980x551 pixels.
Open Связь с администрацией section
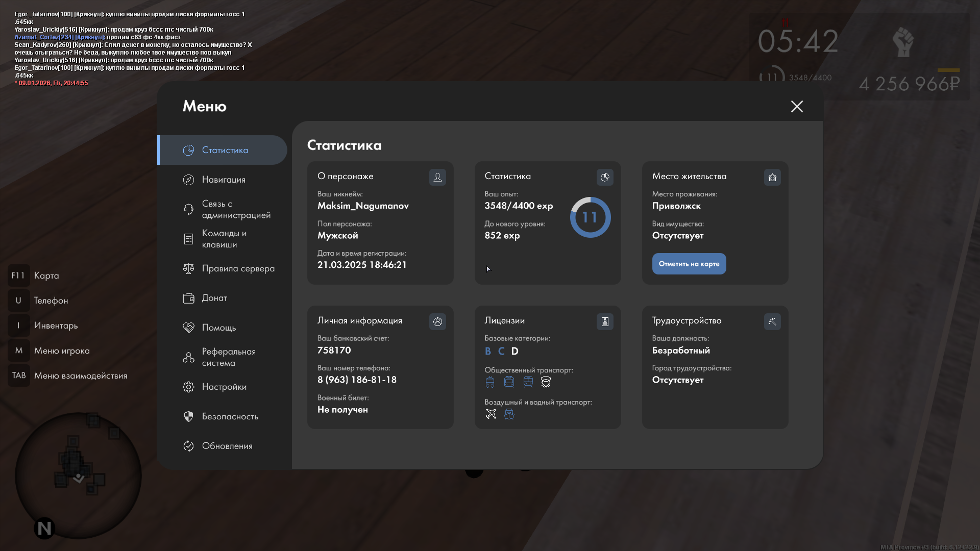click(x=236, y=209)
